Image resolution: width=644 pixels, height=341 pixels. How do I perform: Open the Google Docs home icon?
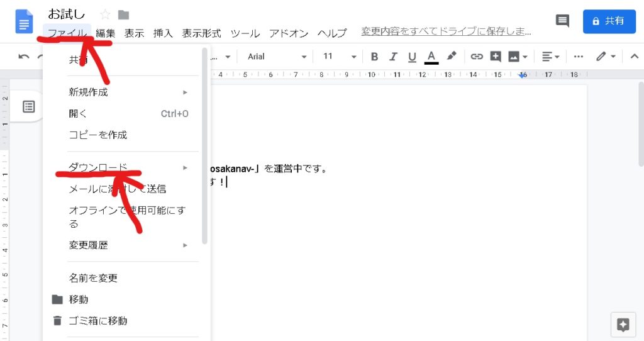[24, 21]
